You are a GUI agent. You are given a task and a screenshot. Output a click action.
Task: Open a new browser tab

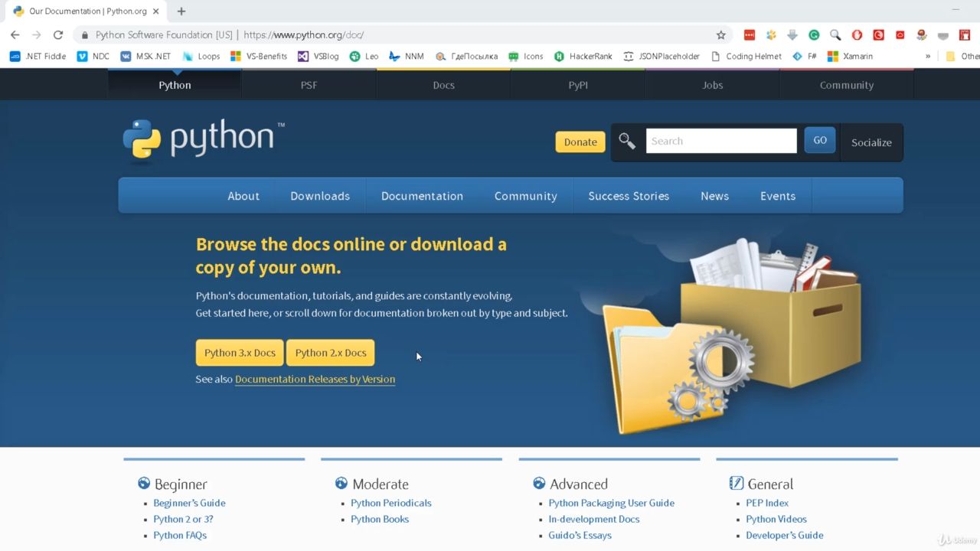click(x=181, y=11)
